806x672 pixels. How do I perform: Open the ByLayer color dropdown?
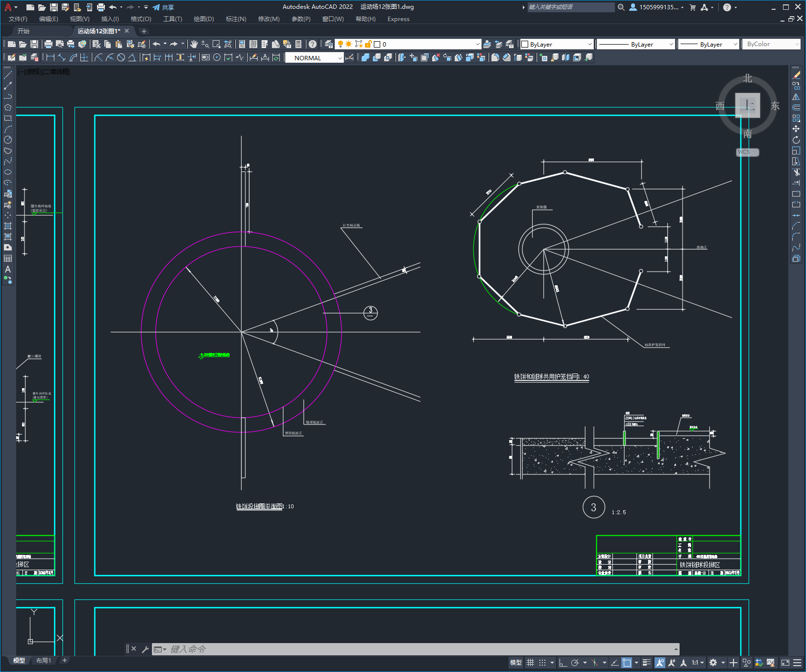tap(557, 44)
